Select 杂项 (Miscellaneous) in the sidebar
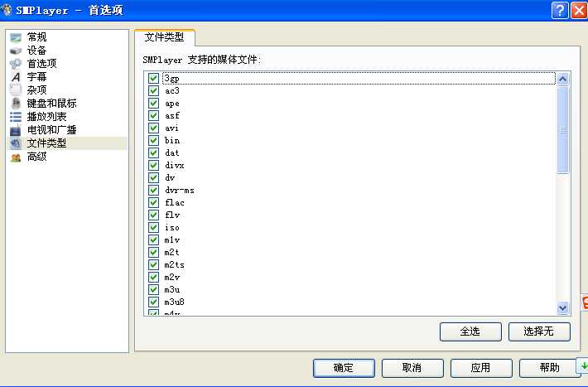Image resolution: width=588 pixels, height=387 pixels. (36, 90)
